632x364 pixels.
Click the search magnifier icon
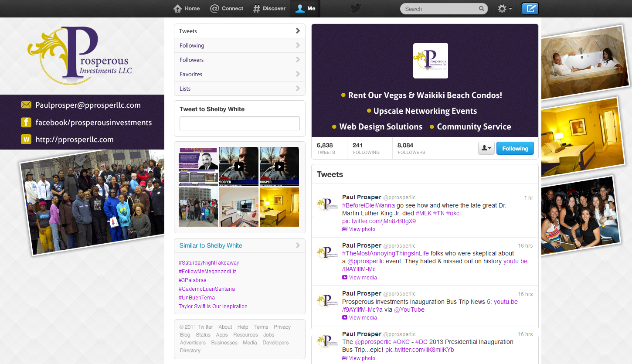481,9
